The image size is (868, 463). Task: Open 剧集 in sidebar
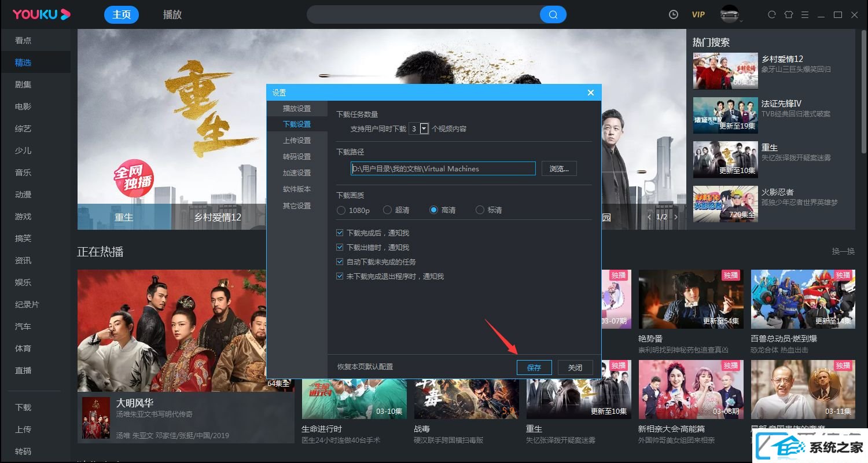pyautogui.click(x=23, y=84)
